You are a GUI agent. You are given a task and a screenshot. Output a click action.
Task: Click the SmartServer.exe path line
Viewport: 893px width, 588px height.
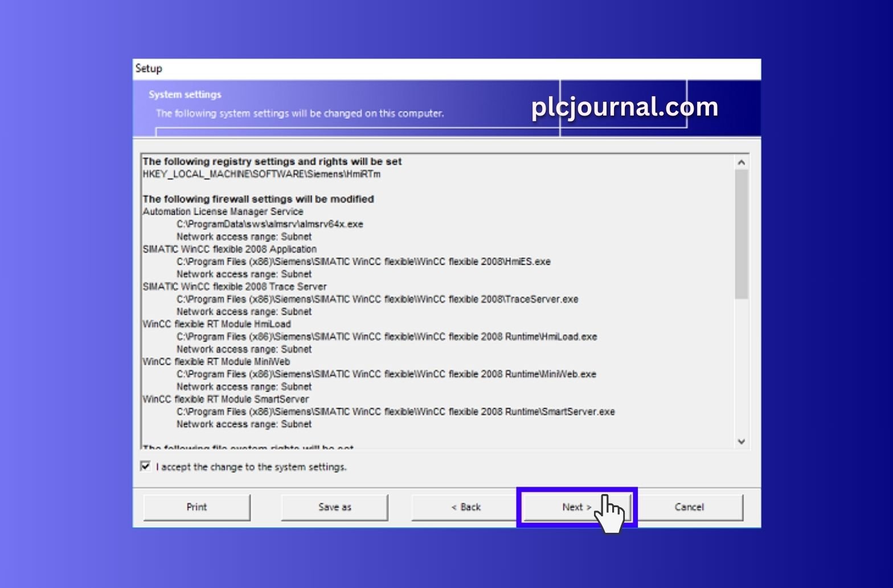point(396,412)
